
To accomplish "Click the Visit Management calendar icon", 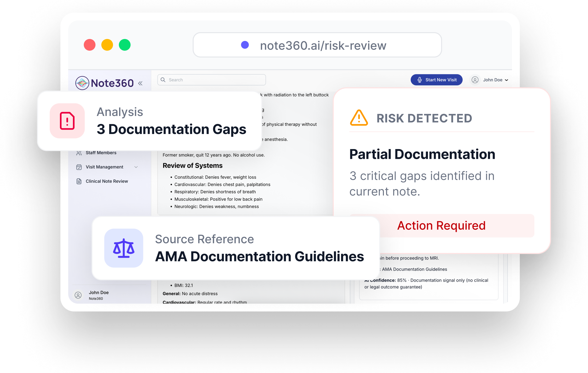I will click(79, 167).
